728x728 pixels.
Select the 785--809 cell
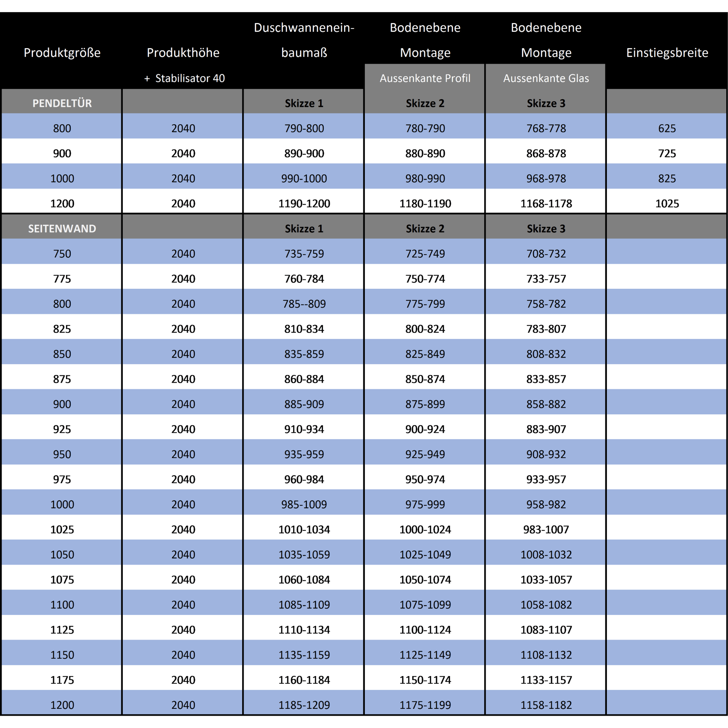pos(304,304)
